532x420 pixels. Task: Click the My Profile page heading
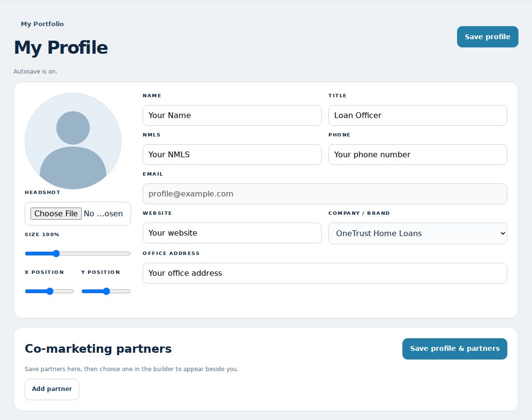[x=61, y=47]
